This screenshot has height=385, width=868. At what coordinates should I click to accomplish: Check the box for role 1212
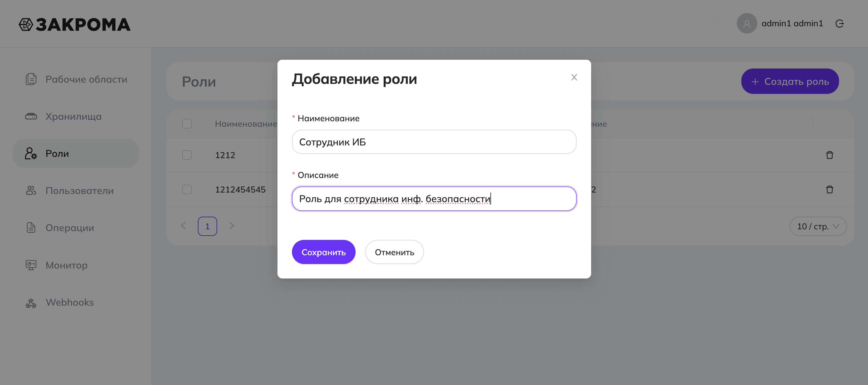187,155
